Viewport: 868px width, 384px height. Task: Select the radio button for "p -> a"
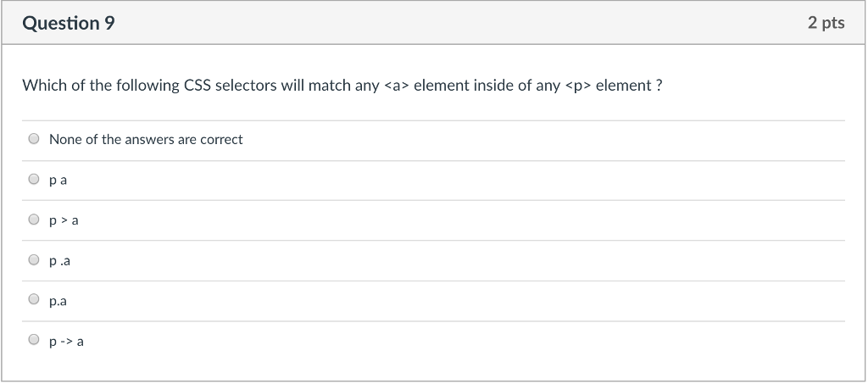pos(34,340)
